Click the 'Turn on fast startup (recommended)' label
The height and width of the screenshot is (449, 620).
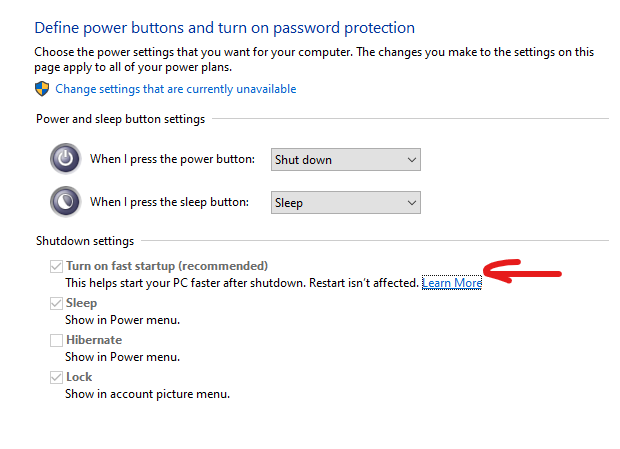point(167,266)
